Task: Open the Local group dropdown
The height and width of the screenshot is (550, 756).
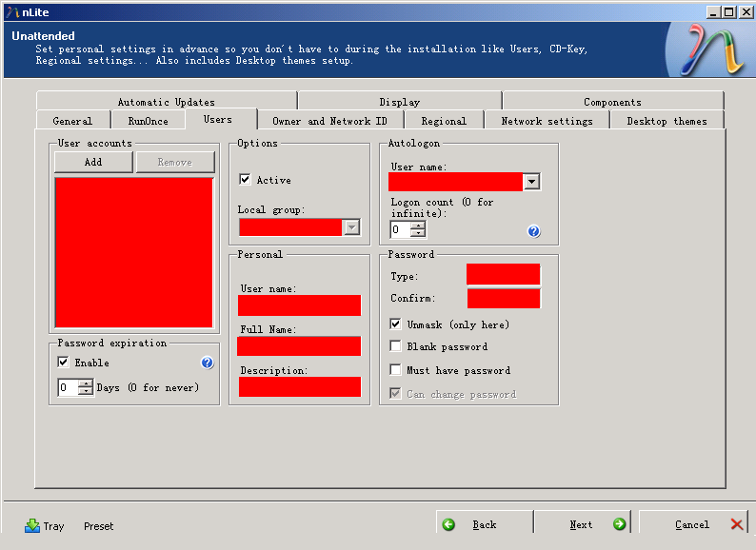Action: pyautogui.click(x=351, y=227)
